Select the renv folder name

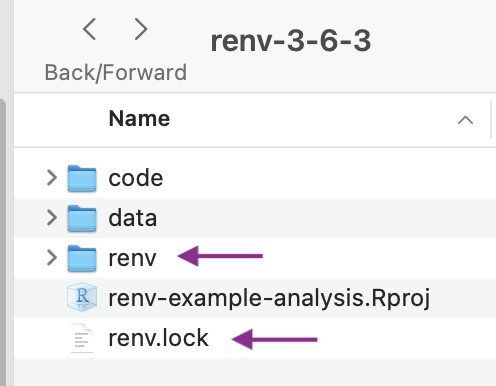[132, 259]
